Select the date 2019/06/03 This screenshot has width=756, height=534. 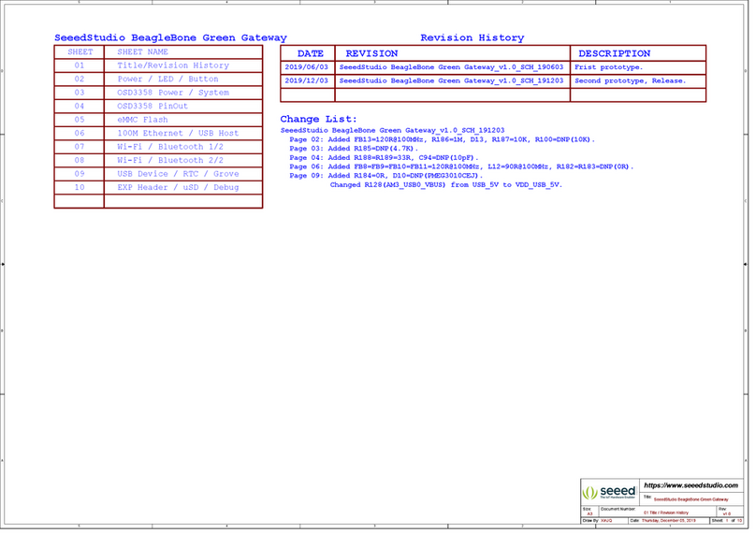click(x=306, y=67)
